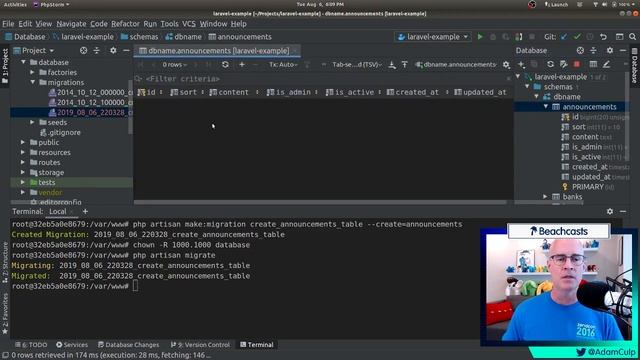Open the 6: TODO tool window

tap(31, 345)
